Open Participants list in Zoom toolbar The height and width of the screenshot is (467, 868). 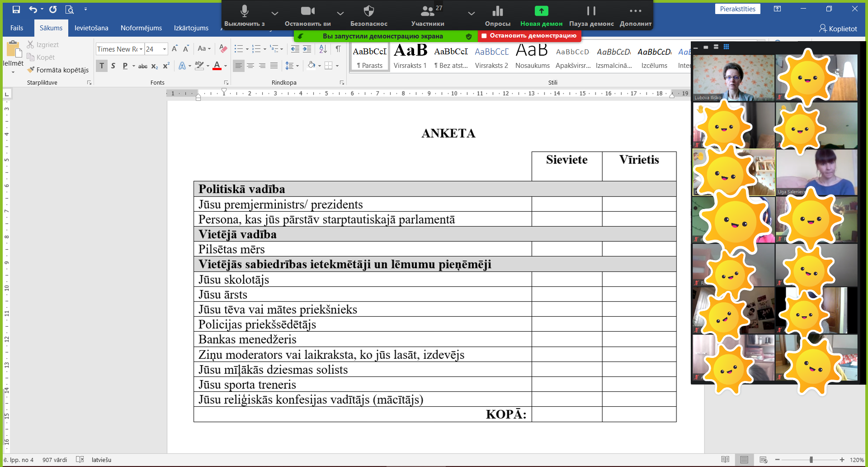pyautogui.click(x=428, y=15)
